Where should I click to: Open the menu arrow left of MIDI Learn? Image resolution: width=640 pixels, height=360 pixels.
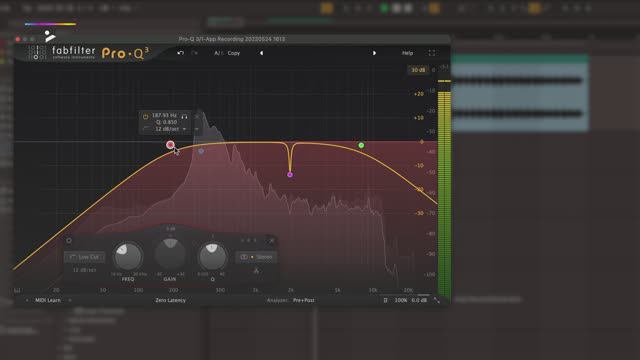tap(27, 300)
